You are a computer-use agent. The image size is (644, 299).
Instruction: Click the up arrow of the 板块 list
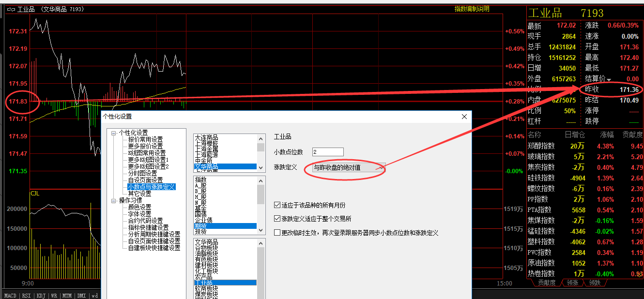coord(261,242)
